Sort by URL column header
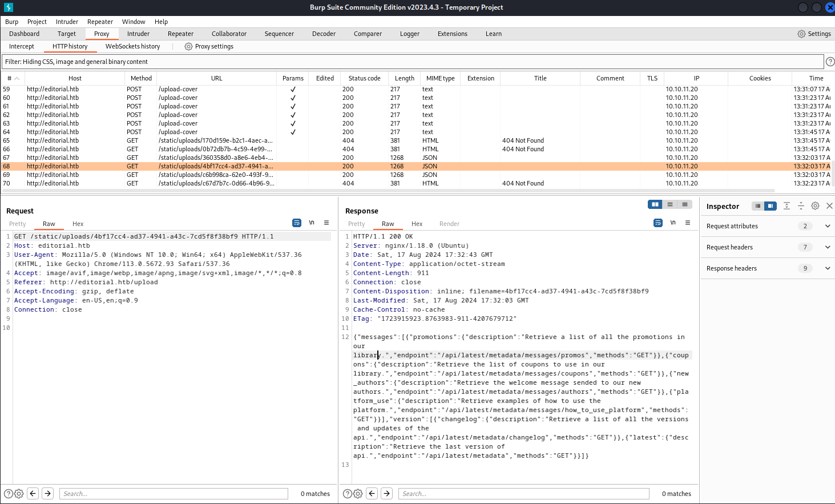Screen dimensions: 835x504 coord(216,78)
